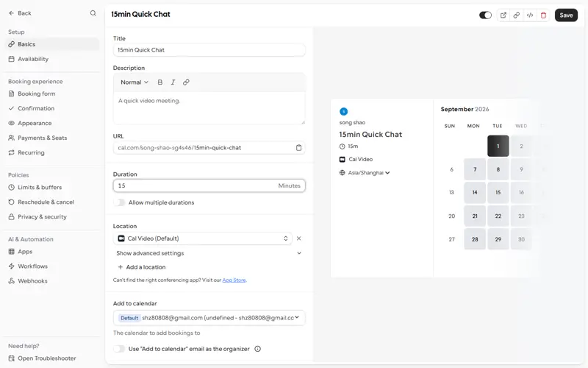
Task: Open the Normal text style dropdown
Action: click(135, 82)
